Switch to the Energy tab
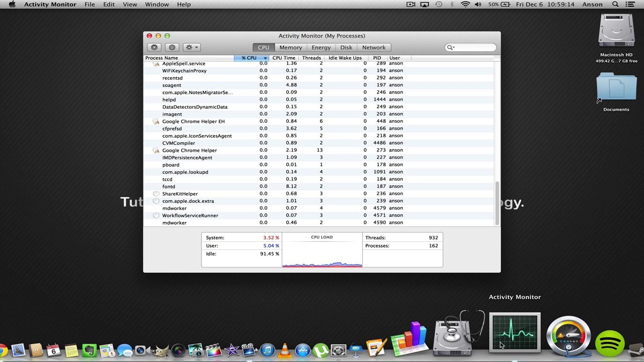 point(321,47)
